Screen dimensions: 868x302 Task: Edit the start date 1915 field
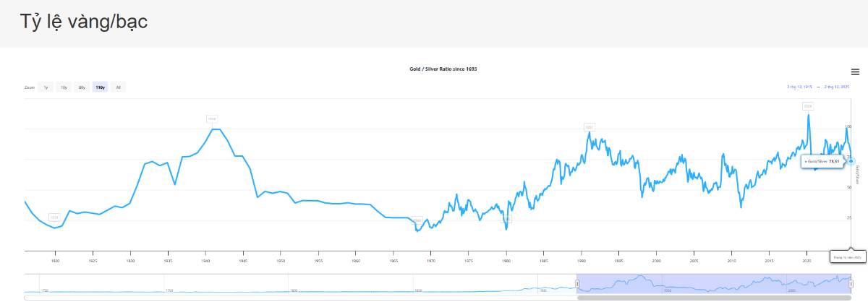799,87
